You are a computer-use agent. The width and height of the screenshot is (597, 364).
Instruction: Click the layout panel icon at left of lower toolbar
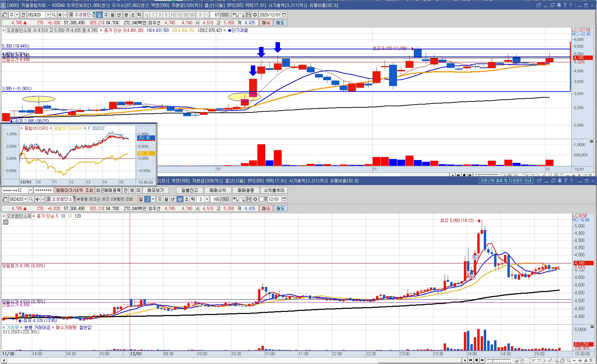(5, 199)
